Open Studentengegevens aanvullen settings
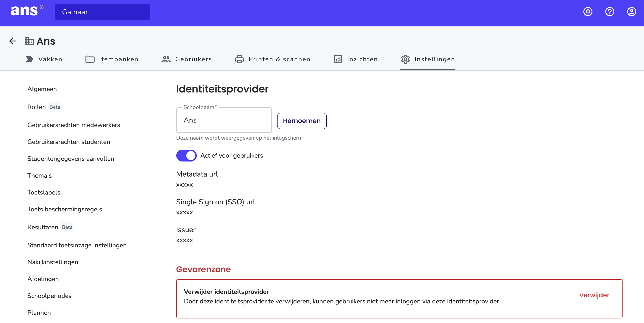This screenshot has height=323, width=644. [71, 159]
